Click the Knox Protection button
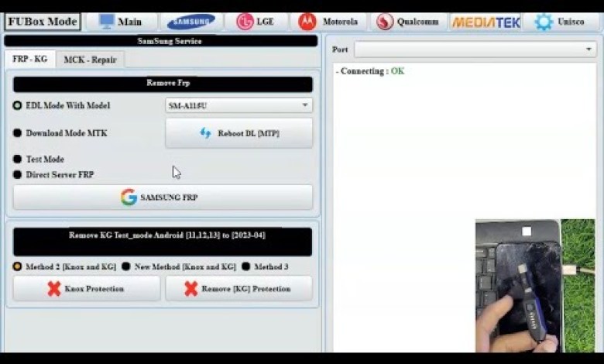 click(x=87, y=289)
